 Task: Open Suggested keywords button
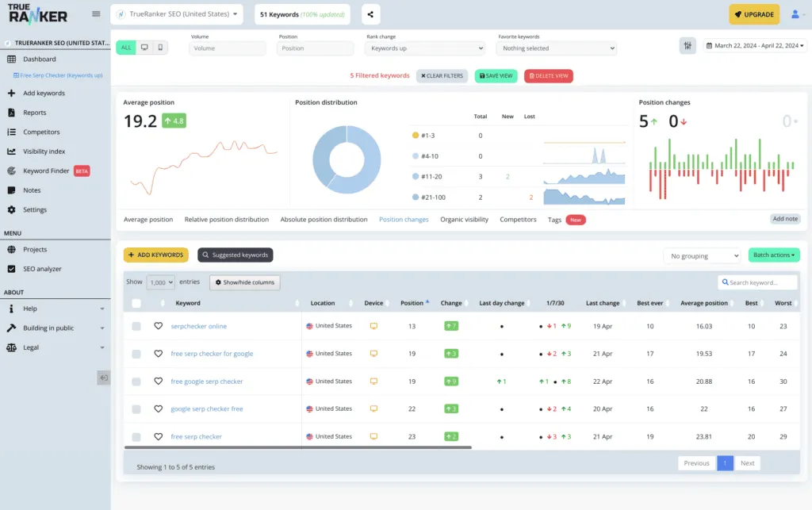click(235, 255)
